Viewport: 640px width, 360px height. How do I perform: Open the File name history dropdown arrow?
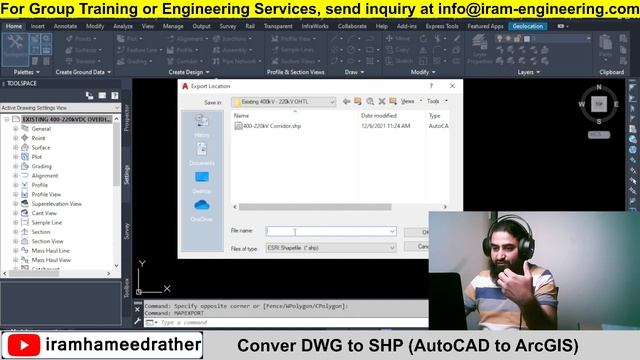coord(392,231)
